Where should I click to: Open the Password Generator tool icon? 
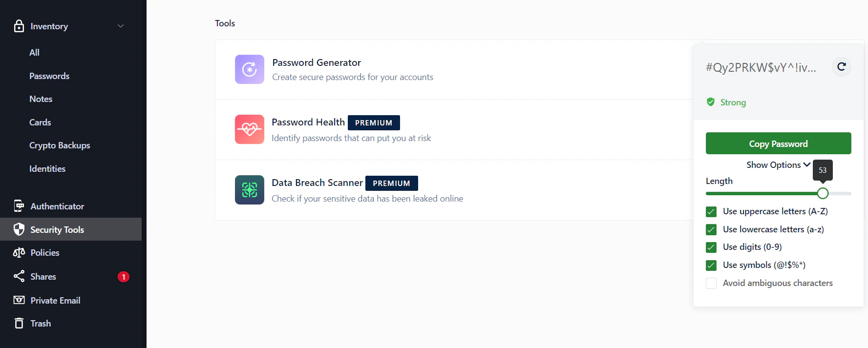(249, 69)
